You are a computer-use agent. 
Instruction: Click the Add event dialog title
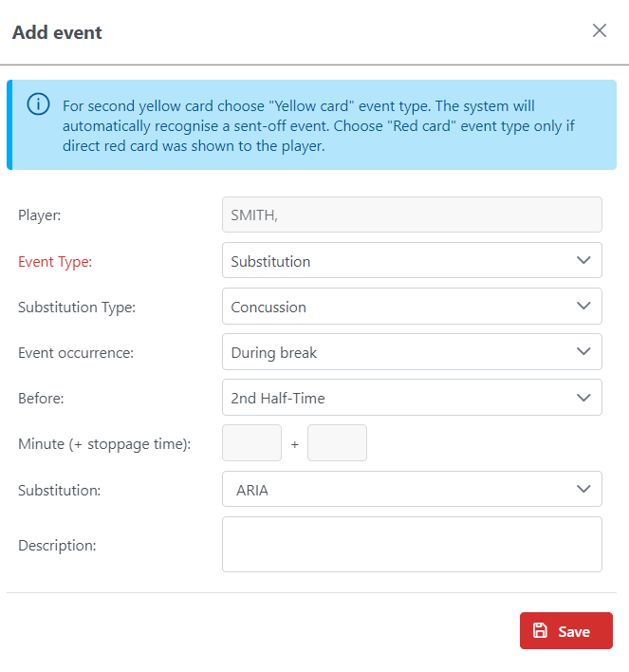(57, 32)
